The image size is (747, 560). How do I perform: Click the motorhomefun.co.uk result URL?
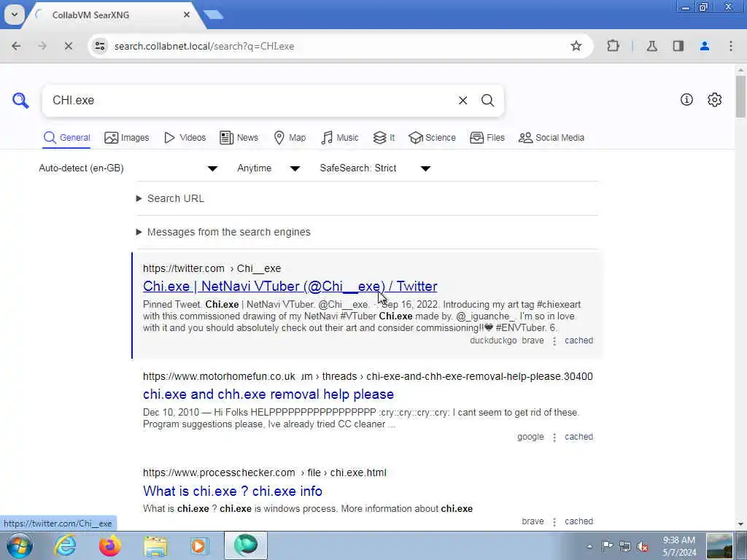[x=368, y=376]
